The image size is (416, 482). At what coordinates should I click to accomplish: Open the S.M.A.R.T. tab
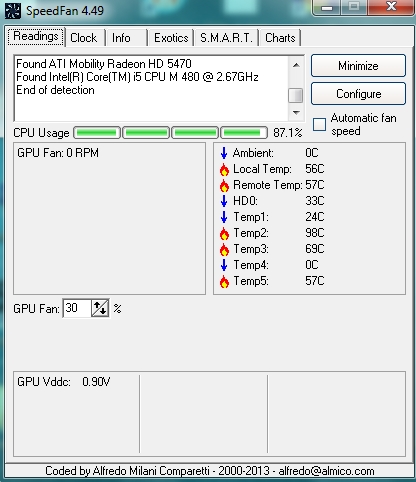point(226,38)
